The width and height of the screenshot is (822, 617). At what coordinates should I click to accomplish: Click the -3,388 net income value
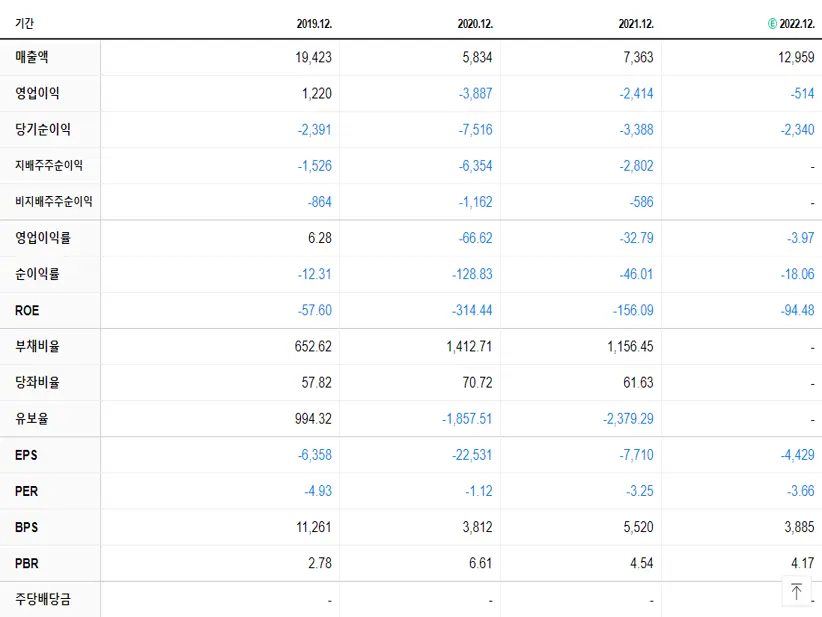point(636,129)
